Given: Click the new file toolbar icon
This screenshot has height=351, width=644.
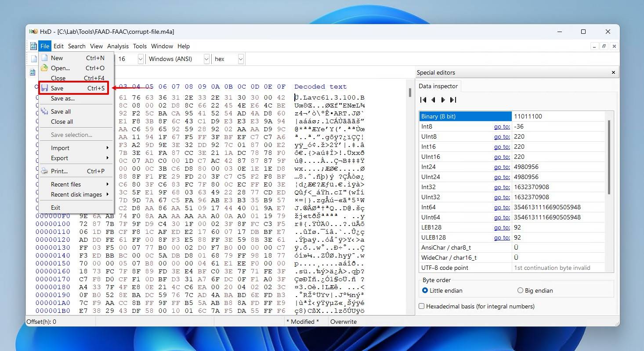Looking at the screenshot, I should (34, 59).
